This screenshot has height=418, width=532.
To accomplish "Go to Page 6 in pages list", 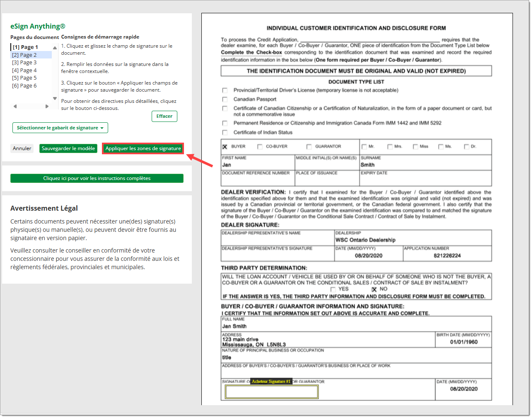I will (x=24, y=86).
